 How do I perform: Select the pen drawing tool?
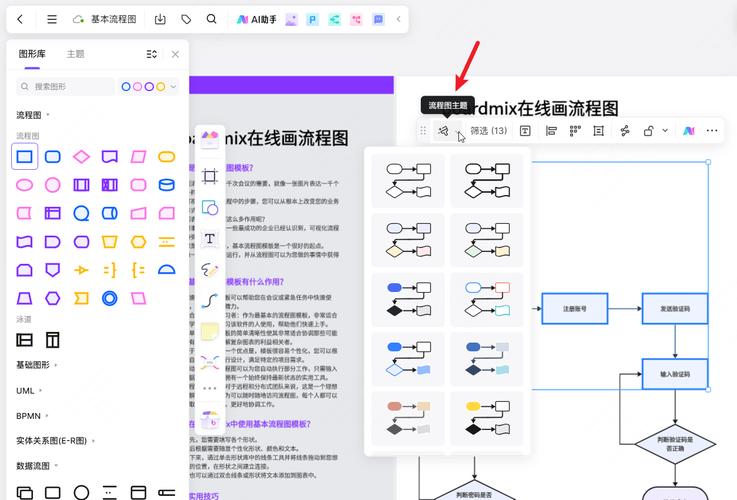click(x=210, y=270)
